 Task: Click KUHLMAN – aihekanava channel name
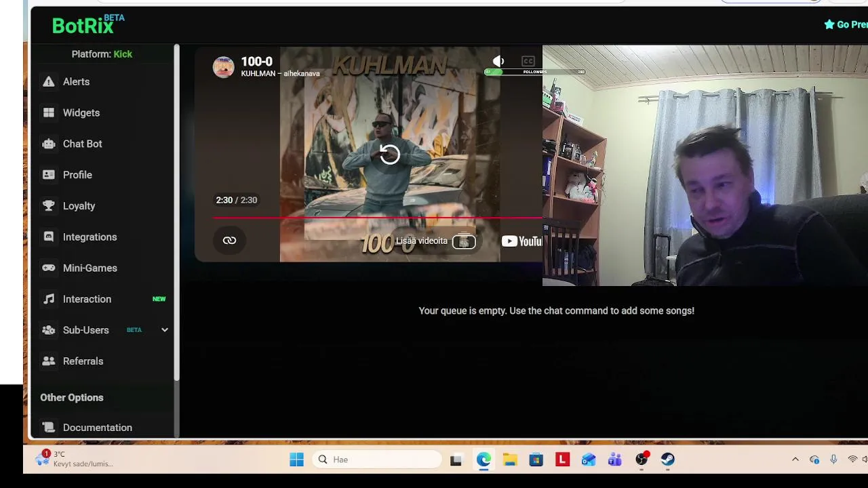(281, 74)
